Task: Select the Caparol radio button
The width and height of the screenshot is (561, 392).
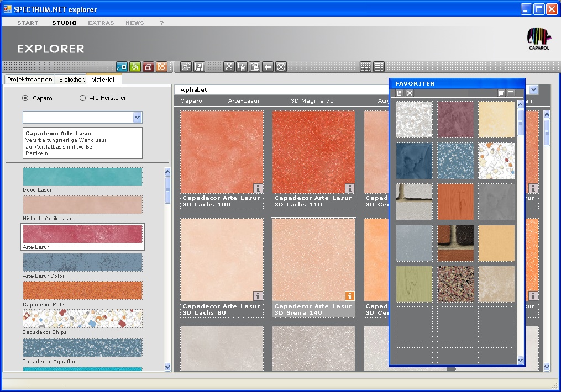Action: coord(25,98)
